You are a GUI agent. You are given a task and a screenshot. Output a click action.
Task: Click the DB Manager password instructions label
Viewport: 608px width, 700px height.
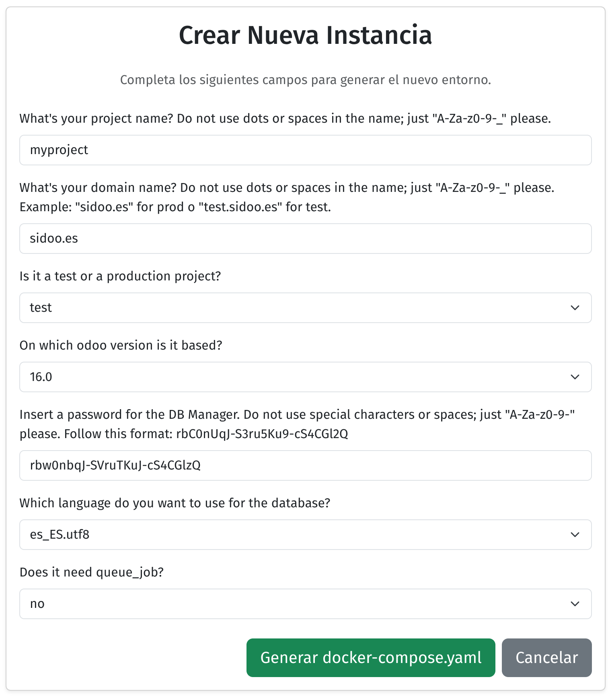[297, 424]
